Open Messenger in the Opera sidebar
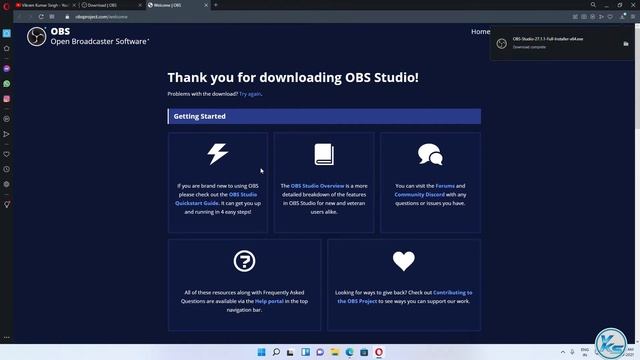This screenshot has width=640, height=360. [7, 68]
